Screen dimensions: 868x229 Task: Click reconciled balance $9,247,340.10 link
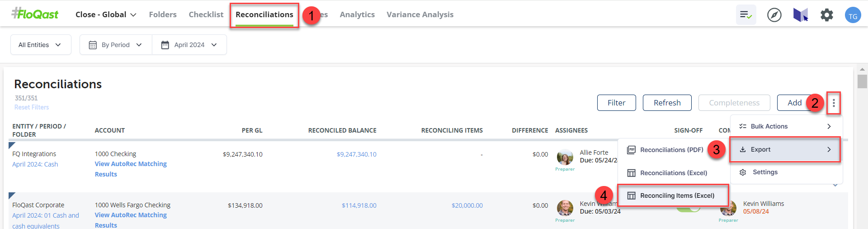[356, 154]
